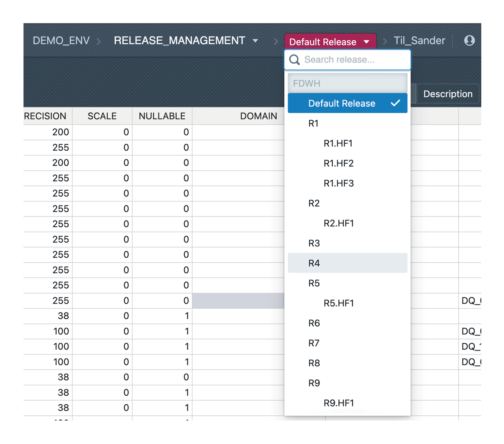504x444 pixels.
Task: Click the DEMO_ENV breadcrumb link
Action: pyautogui.click(x=61, y=41)
